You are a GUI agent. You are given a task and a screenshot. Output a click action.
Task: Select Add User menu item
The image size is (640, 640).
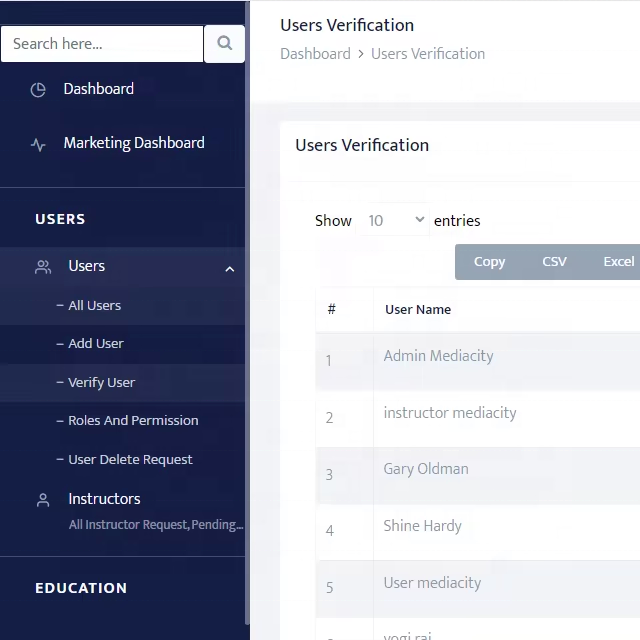pyautogui.click(x=96, y=344)
